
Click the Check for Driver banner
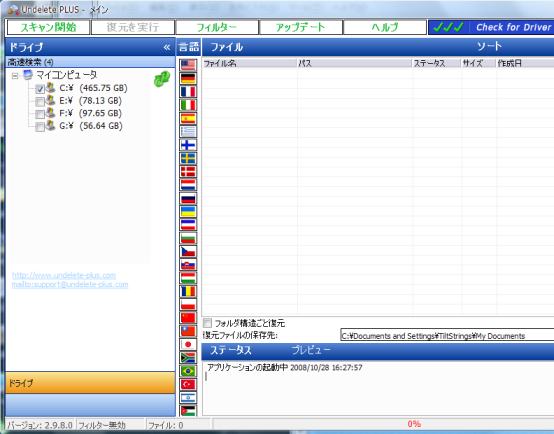[491, 27]
